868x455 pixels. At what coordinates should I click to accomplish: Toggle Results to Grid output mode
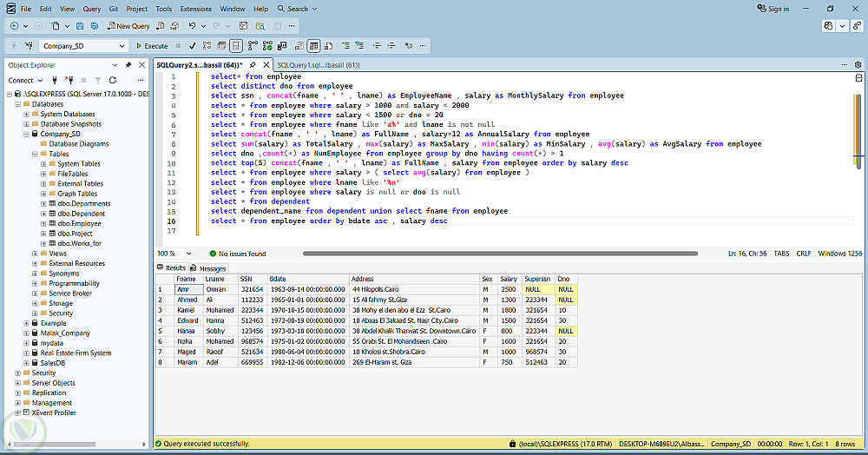[314, 46]
